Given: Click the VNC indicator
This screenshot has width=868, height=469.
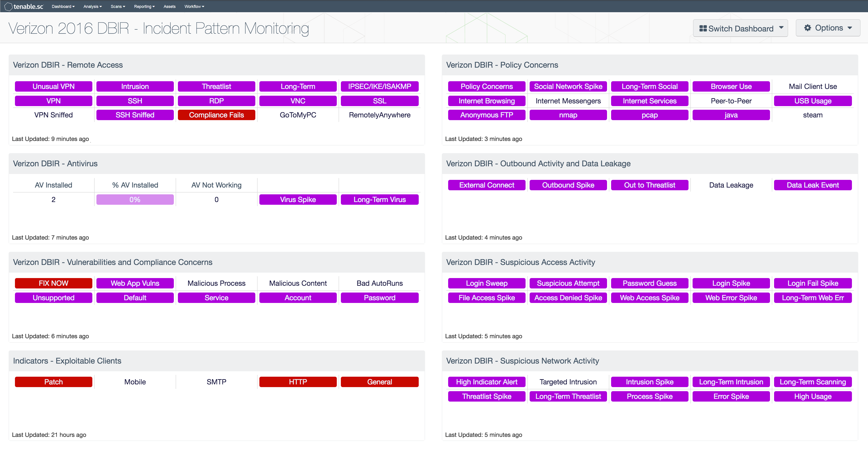Looking at the screenshot, I should click(298, 101).
